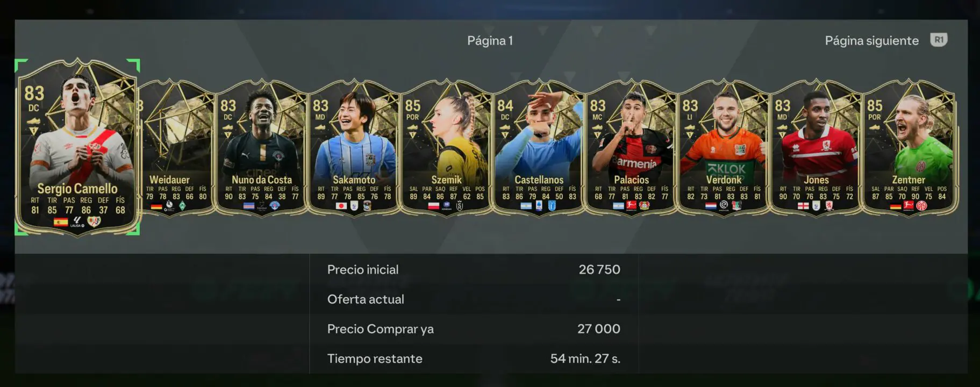Select the Palacios player card
The height and width of the screenshot is (387, 980).
[x=631, y=148]
